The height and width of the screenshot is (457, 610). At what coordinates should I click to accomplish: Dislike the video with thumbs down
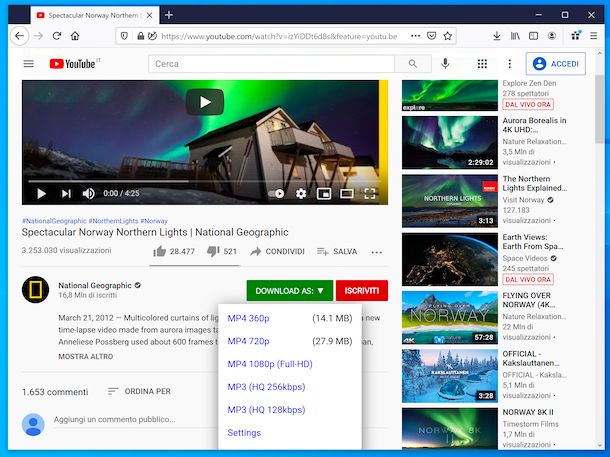click(221, 252)
